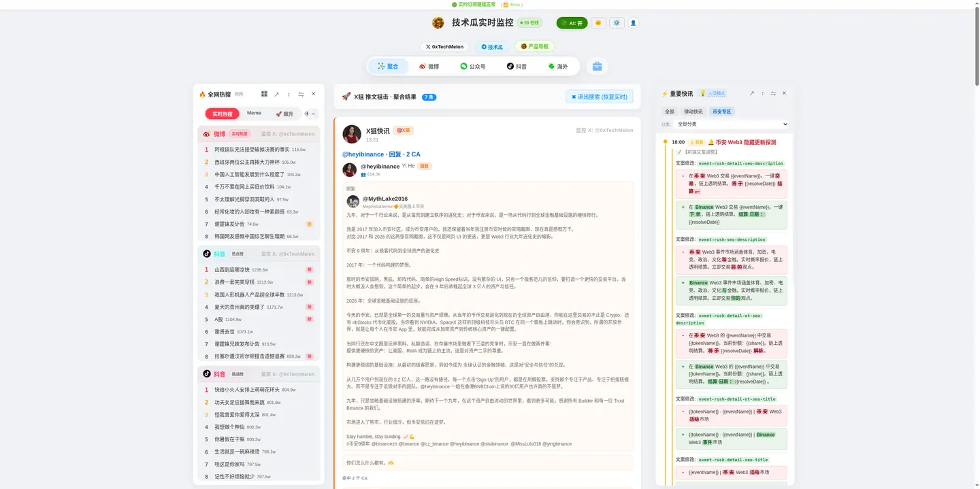Screen dimensions: 980x489
Task: Select the 公众号 tab
Action: tap(473, 67)
